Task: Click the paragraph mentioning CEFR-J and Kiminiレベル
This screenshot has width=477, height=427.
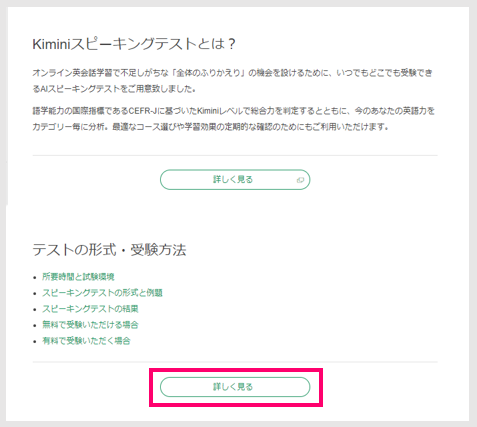Action: [x=234, y=119]
